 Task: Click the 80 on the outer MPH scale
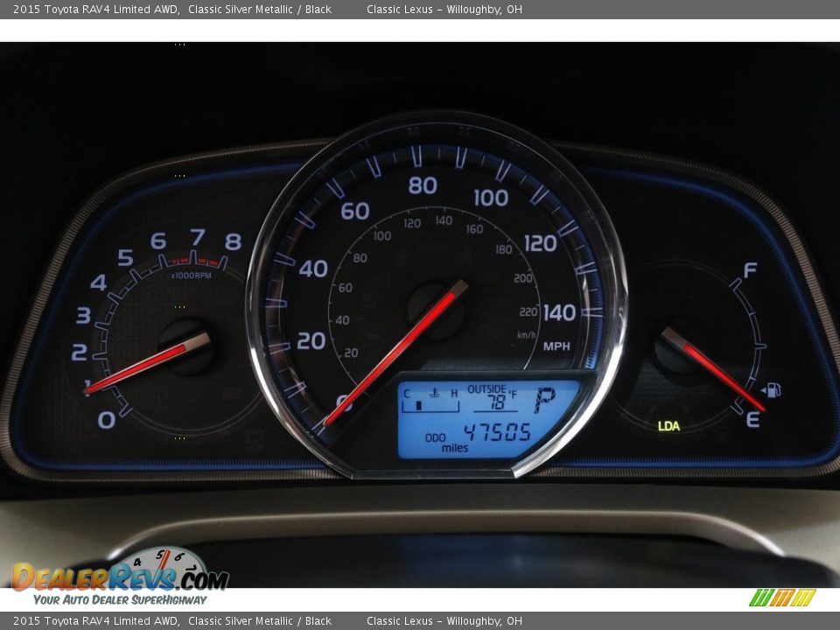pos(423,185)
